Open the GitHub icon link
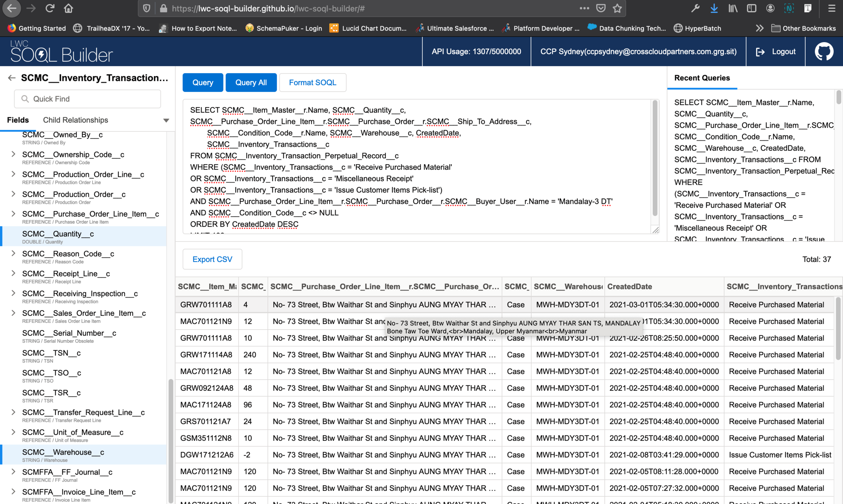This screenshot has width=843, height=504. tap(824, 52)
